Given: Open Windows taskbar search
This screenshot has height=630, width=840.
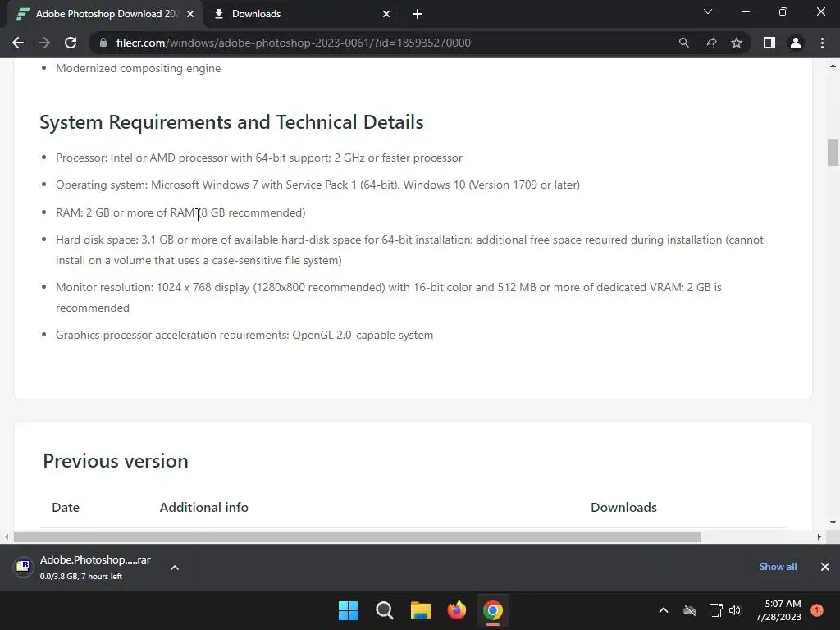Looking at the screenshot, I should pyautogui.click(x=385, y=610).
